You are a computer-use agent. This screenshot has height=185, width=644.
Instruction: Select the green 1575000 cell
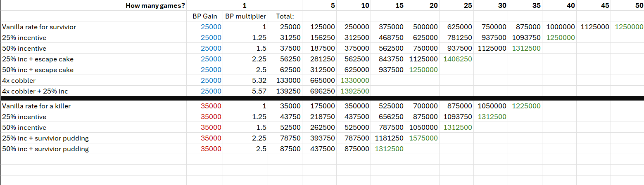422,138
